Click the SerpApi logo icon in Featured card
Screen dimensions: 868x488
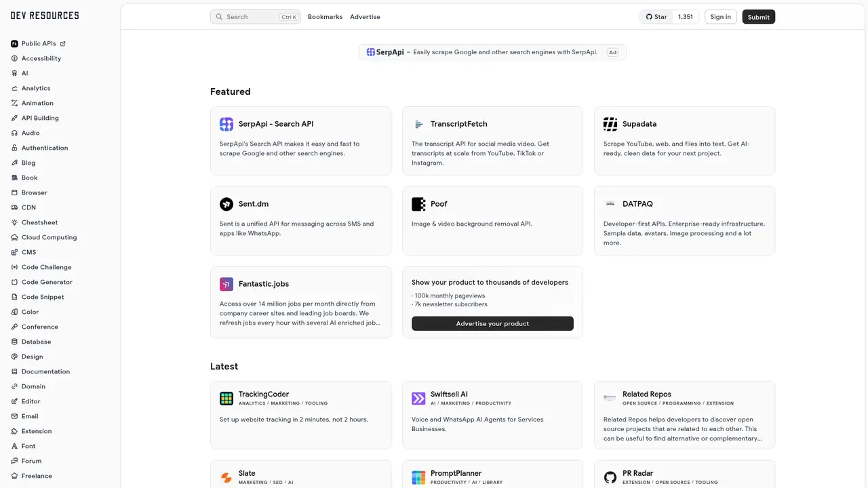tap(226, 124)
